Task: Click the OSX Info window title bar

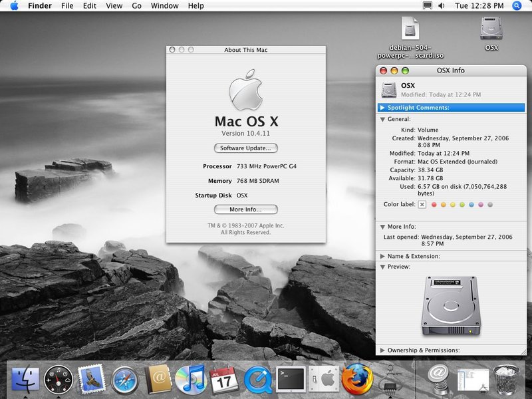Action: [451, 70]
